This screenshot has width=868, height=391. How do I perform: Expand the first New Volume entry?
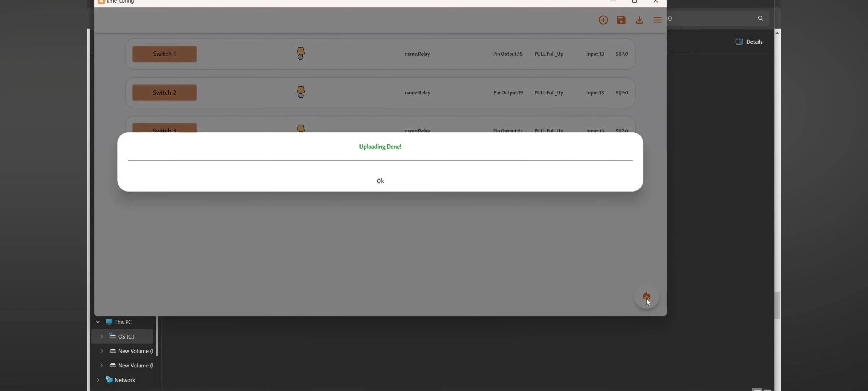click(x=101, y=351)
